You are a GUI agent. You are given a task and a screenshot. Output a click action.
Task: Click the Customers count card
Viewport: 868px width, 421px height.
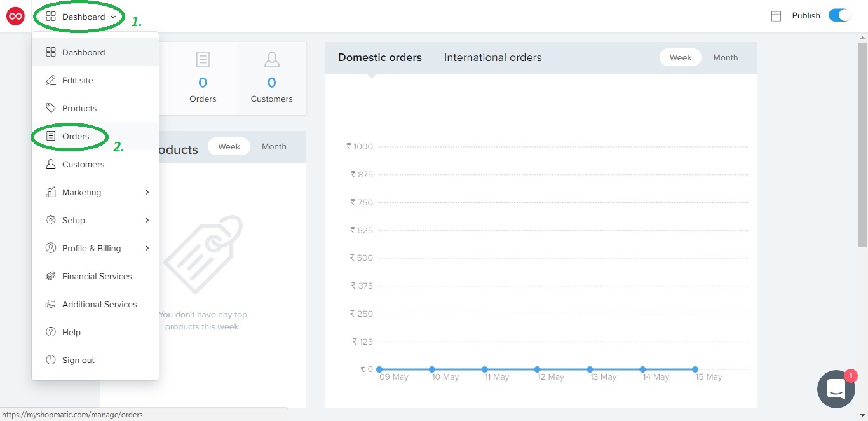point(272,78)
